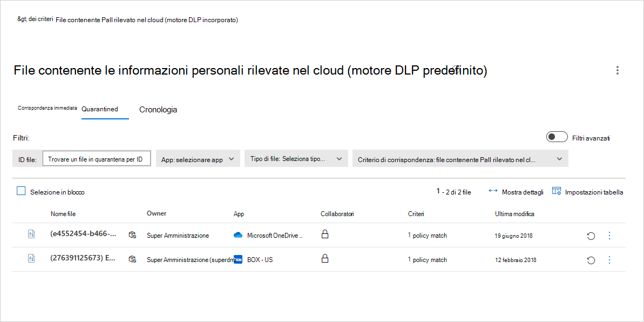Image resolution: width=644 pixels, height=322 pixels.
Task: Click the BOX app logo icon
Action: 238,259
